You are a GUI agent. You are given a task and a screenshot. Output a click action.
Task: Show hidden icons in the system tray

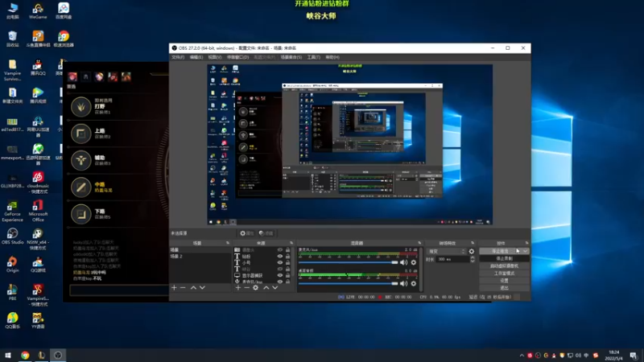coord(522,356)
